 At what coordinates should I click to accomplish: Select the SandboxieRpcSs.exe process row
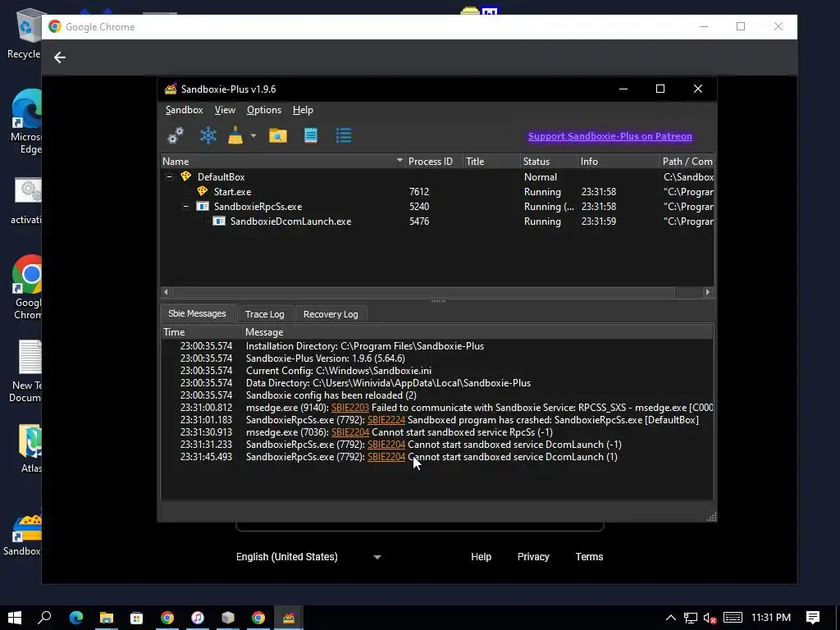pos(437,206)
